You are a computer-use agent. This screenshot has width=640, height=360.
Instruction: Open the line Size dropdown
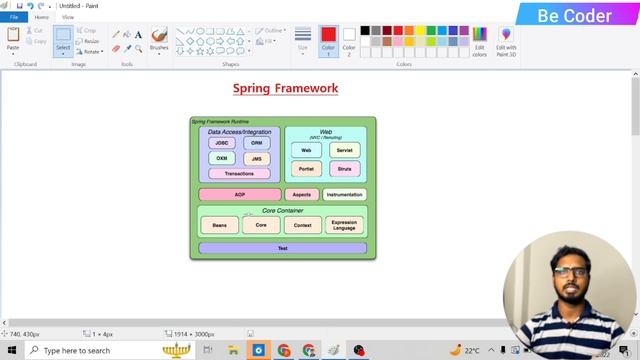pyautogui.click(x=303, y=42)
